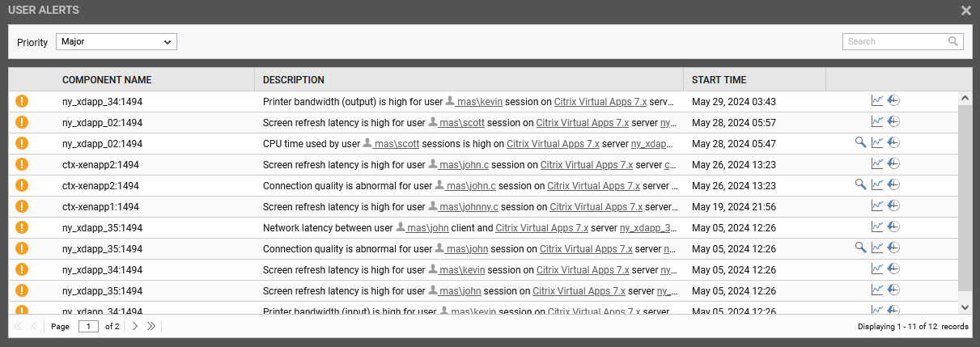Screen dimensions: 980x347
Task: Open history icon for ctx-xenapp1:1494 alert
Action: click(x=893, y=205)
